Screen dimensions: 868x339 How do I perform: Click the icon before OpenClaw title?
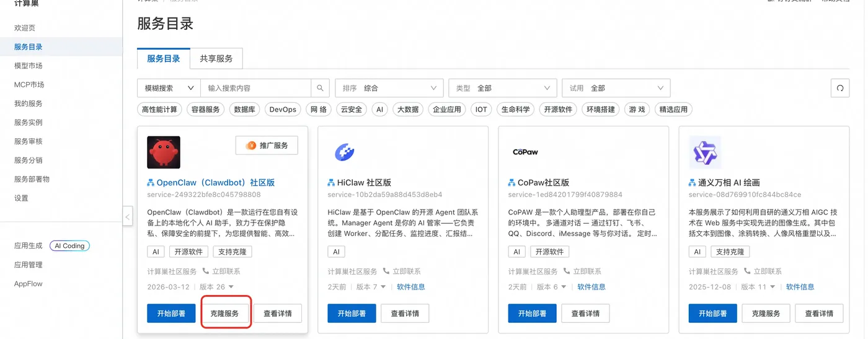point(151,183)
